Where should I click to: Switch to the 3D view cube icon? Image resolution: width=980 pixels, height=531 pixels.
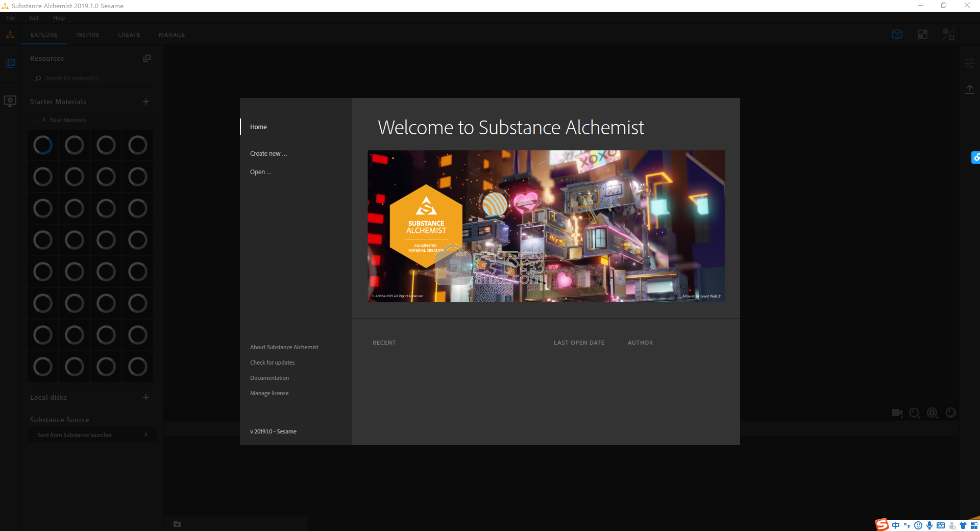point(897,34)
